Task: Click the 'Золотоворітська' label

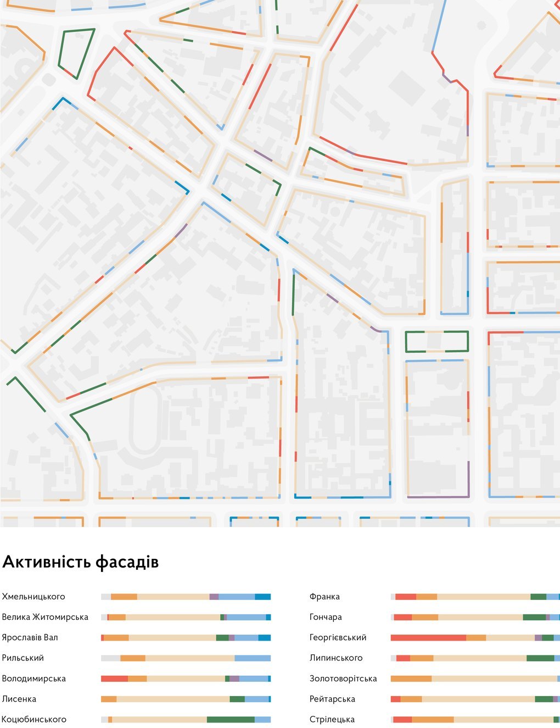Action: pos(343,679)
